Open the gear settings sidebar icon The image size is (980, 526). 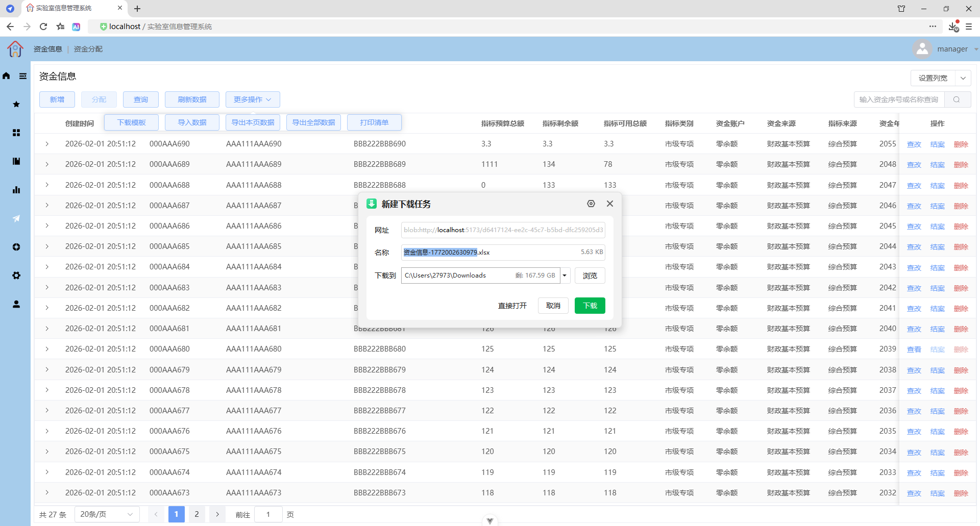pos(16,275)
